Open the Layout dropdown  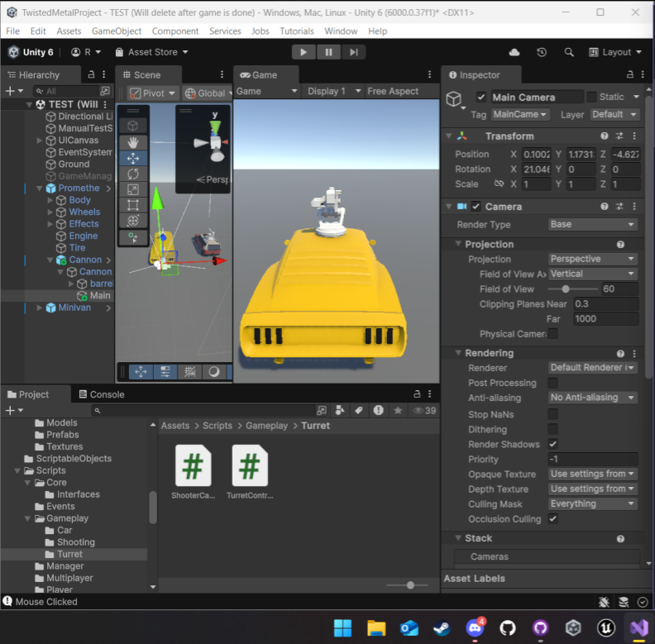(x=615, y=52)
